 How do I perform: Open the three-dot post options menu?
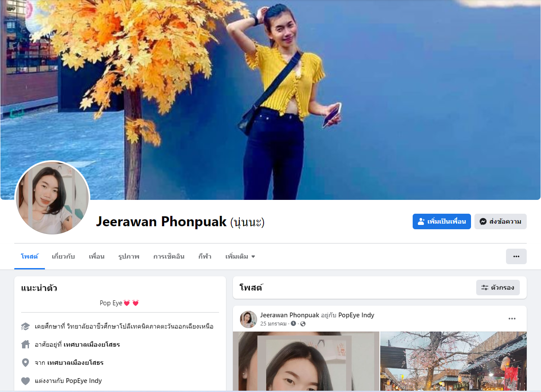[512, 319]
